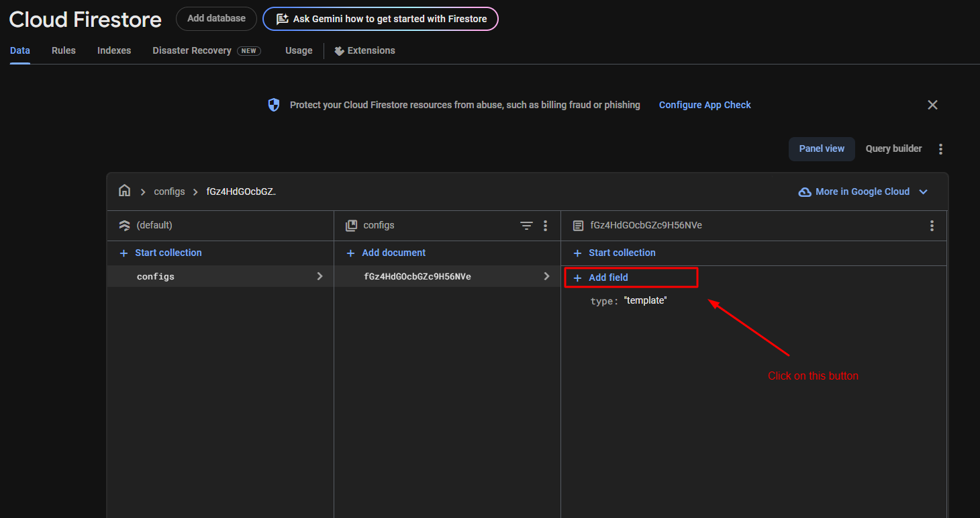Expand document fGz4HdGOcbGZc9H56NVe chevron
The width and height of the screenshot is (980, 518).
[x=546, y=276]
